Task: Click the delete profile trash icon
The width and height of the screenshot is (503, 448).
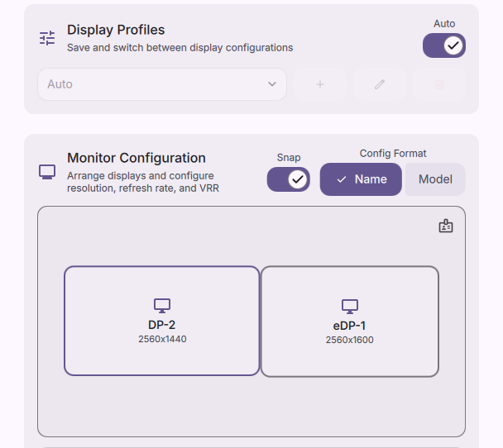Action: click(x=439, y=84)
